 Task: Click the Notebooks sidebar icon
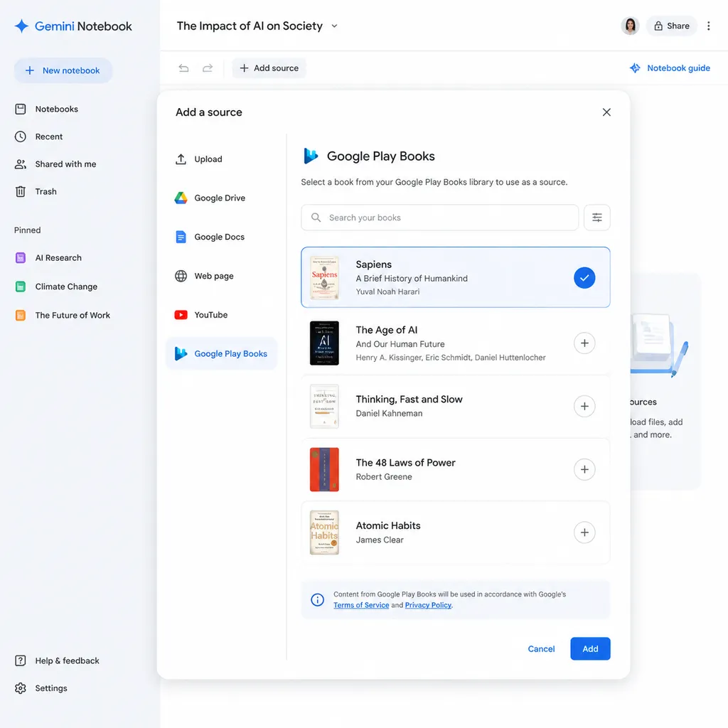21,109
